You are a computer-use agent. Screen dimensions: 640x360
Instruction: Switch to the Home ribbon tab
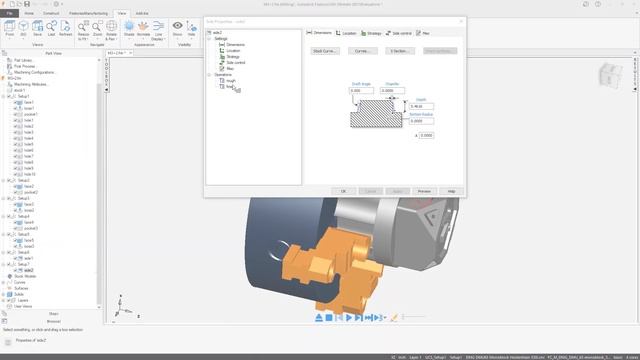pos(29,13)
